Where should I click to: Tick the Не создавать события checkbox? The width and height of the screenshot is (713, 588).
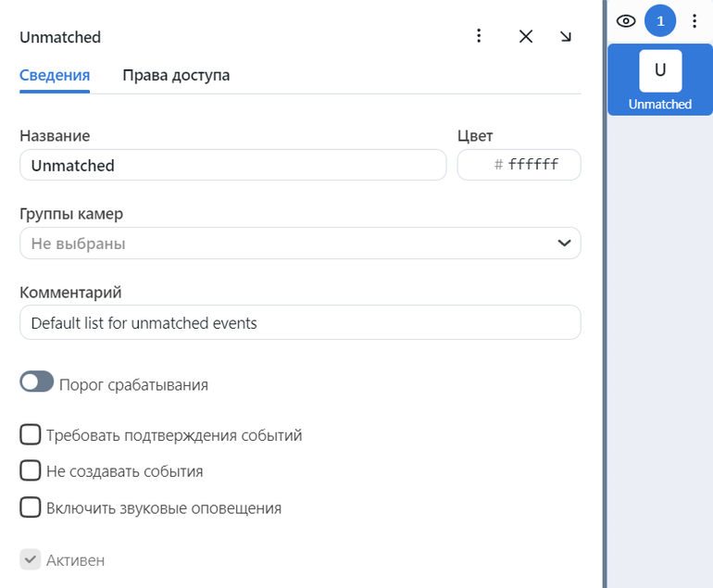[x=31, y=470]
